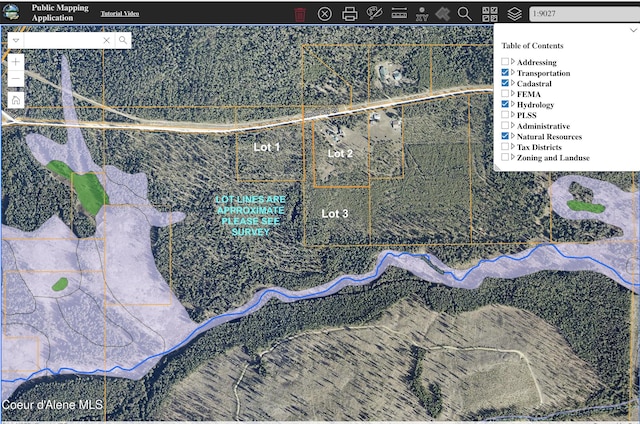This screenshot has height=424, width=640.
Task: Click the Zoning and Landuse label
Action: (553, 158)
